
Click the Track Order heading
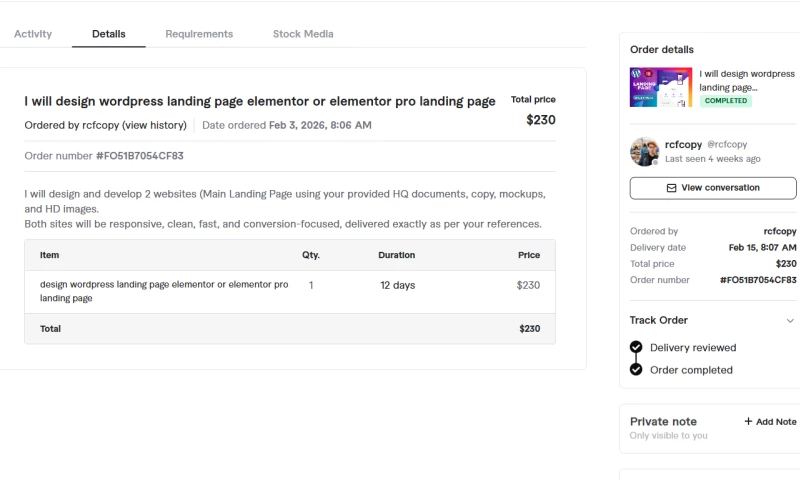tap(659, 320)
